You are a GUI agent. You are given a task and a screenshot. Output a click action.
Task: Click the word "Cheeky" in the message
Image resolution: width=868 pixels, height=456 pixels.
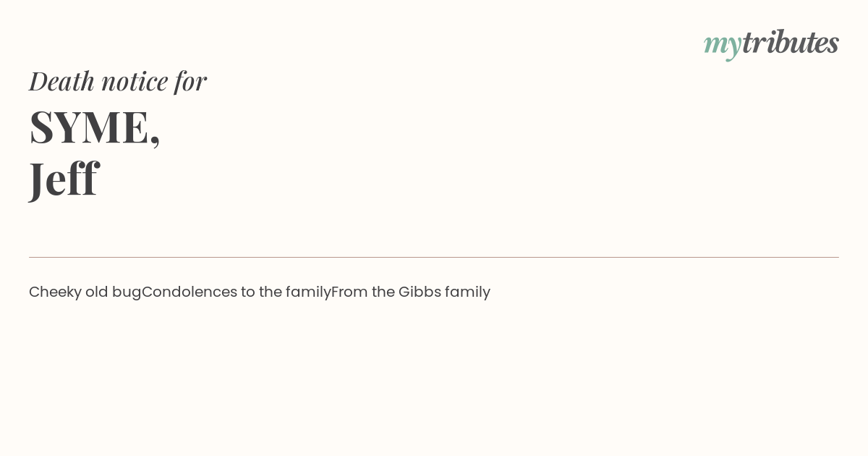click(x=55, y=292)
